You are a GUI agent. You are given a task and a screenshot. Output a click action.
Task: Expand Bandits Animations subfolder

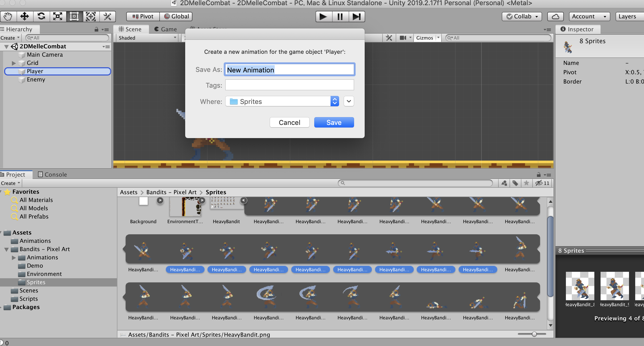pos(14,258)
